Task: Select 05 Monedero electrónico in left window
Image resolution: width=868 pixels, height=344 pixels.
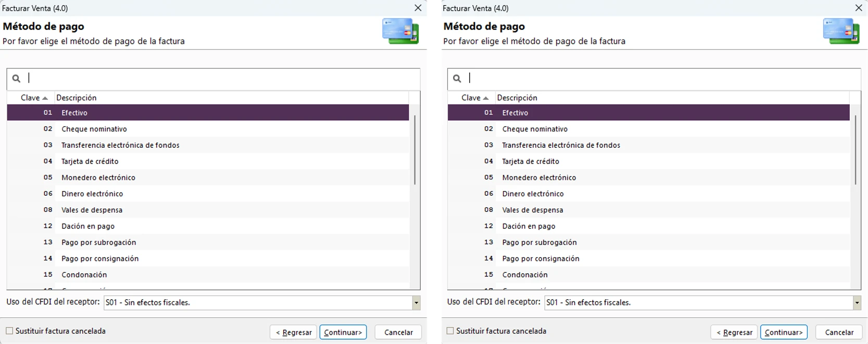Action: pyautogui.click(x=208, y=177)
